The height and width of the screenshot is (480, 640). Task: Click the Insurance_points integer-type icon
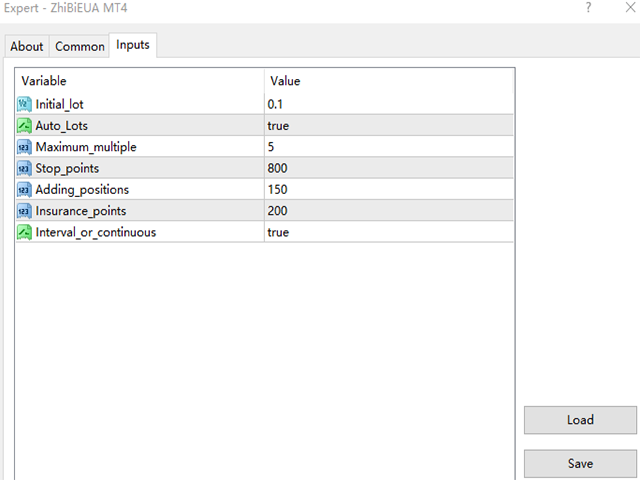pyautogui.click(x=24, y=211)
